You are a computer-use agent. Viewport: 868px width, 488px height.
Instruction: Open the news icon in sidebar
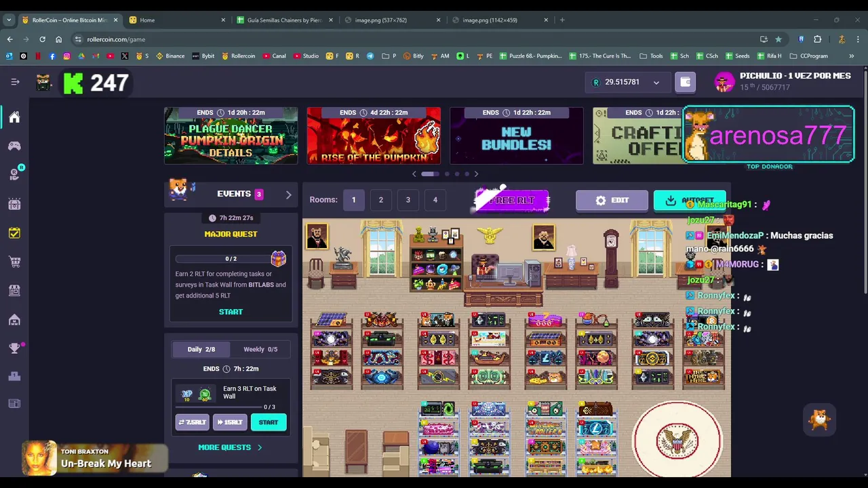(x=14, y=404)
